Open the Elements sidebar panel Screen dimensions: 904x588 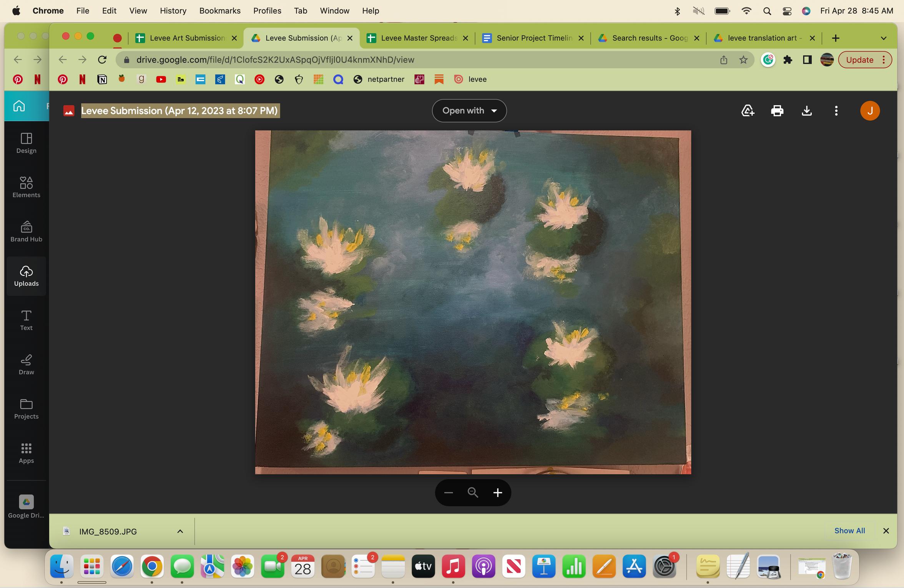coord(26,188)
